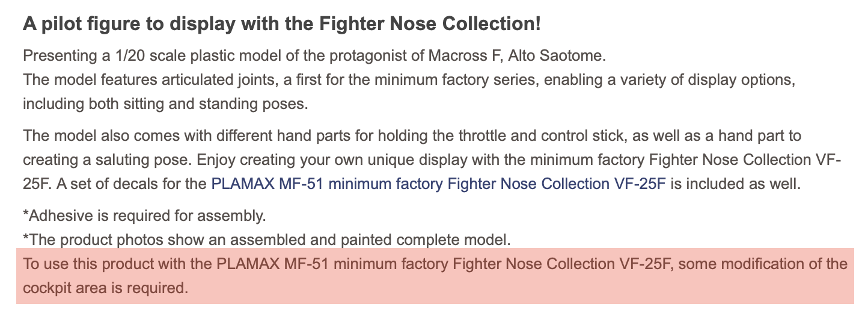Click the words "Macross F" in the description

(x=464, y=57)
